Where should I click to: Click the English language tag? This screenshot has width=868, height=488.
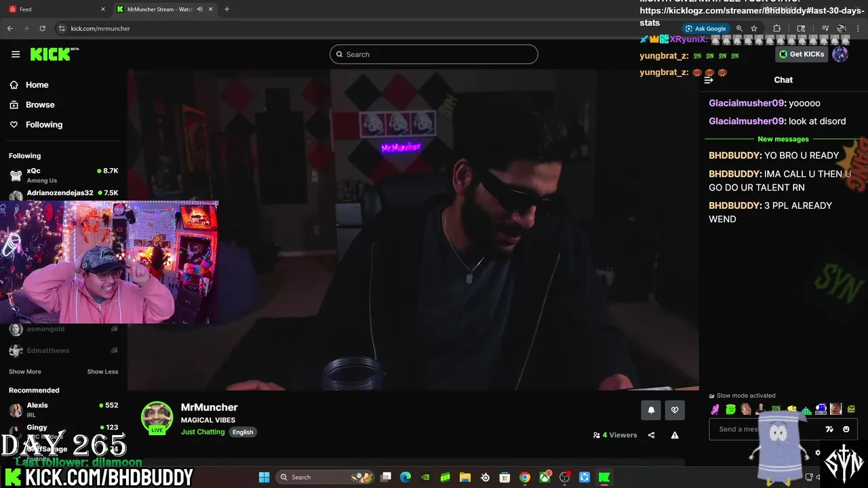click(243, 432)
